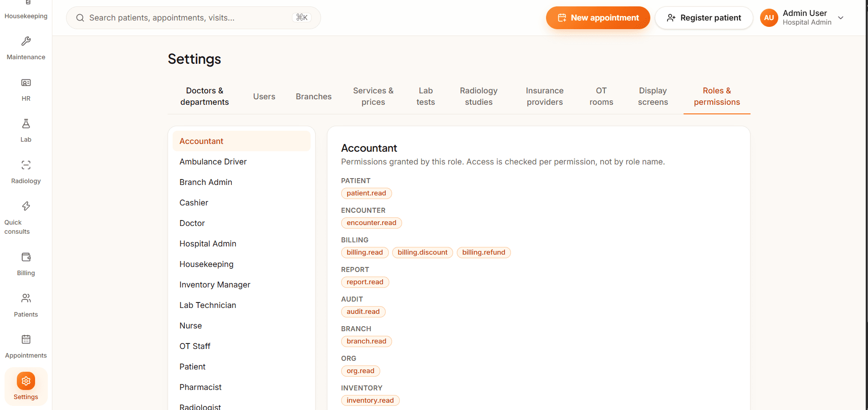Click the search magnifier icon
Image resolution: width=868 pixels, height=410 pixels.
click(x=80, y=18)
